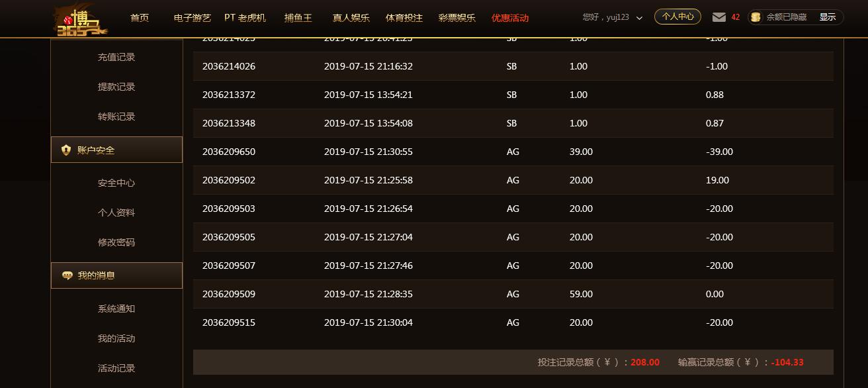The image size is (868, 388).
Task: Click the SB platform cell of order 2036213372
Action: point(511,95)
